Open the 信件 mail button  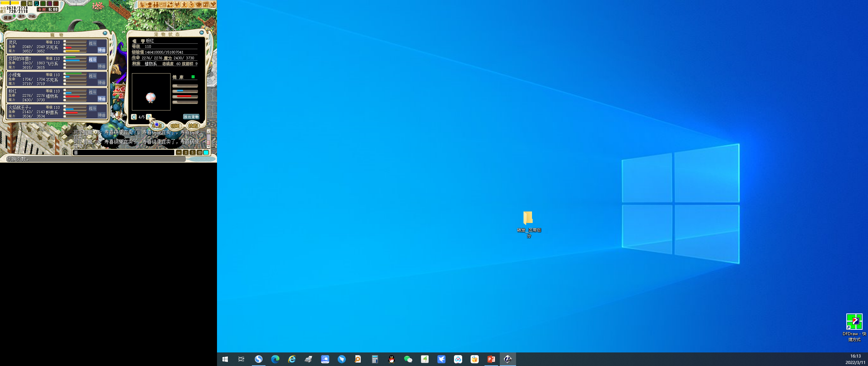pos(21,16)
